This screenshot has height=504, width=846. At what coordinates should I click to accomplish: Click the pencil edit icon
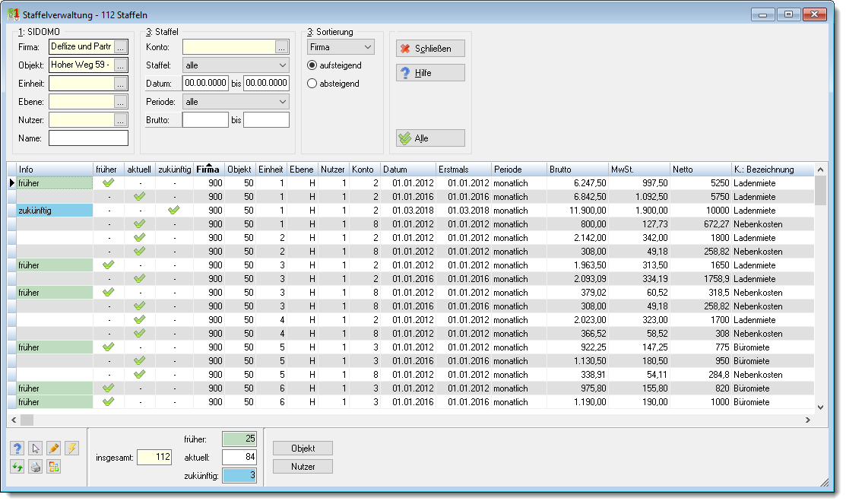click(x=53, y=449)
